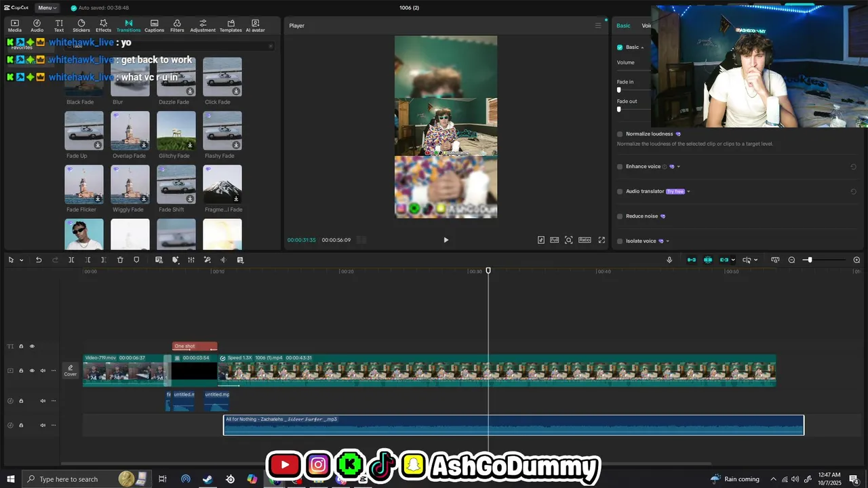
Task: Open the linkage dropdown arrow
Action: (x=733, y=260)
